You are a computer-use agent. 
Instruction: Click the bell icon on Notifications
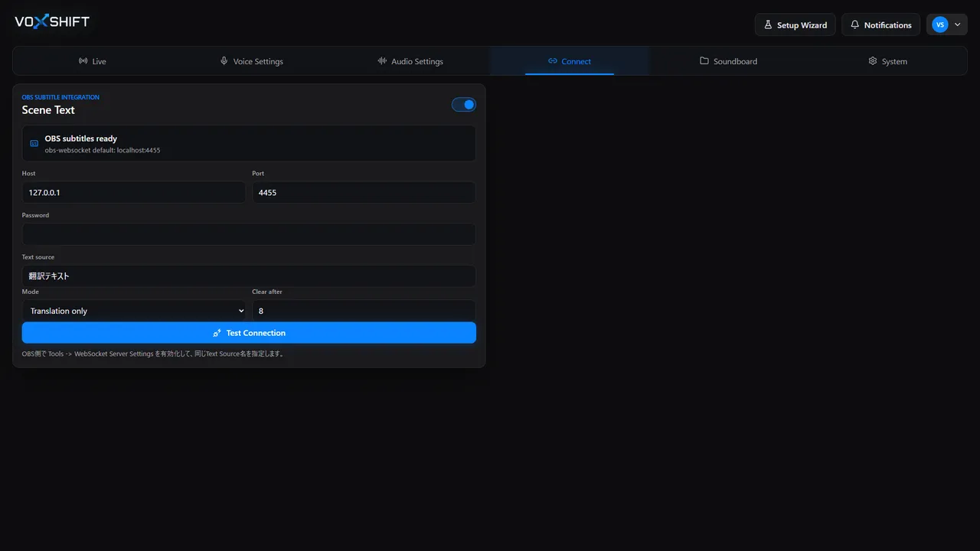point(855,25)
